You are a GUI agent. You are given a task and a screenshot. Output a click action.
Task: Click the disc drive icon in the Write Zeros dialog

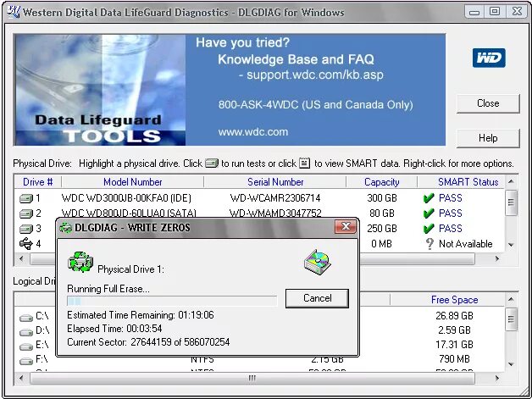[318, 262]
